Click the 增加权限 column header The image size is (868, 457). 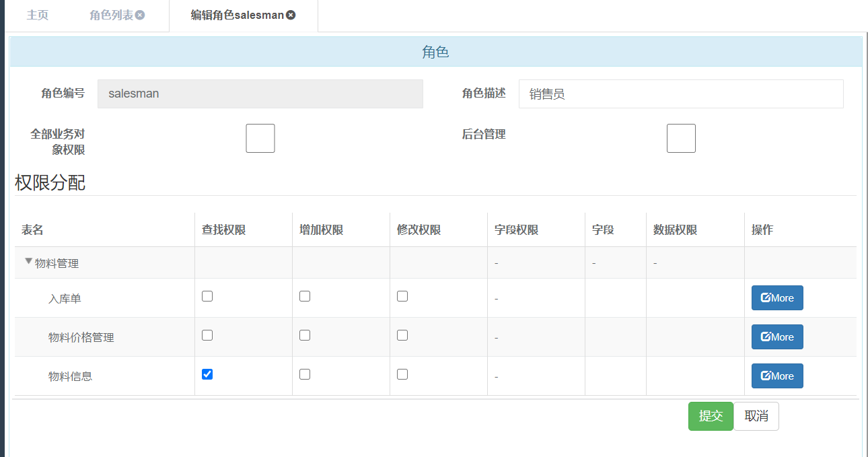322,230
